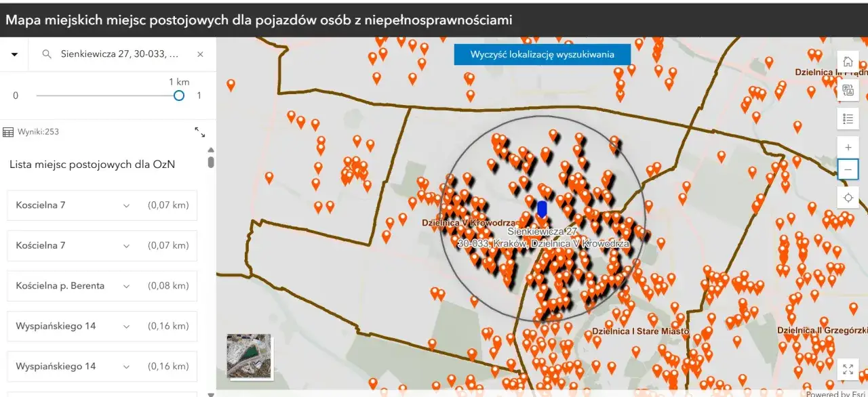Click Wyczyść lokalizację wyszukiwania button
868x397 pixels.
coord(542,54)
